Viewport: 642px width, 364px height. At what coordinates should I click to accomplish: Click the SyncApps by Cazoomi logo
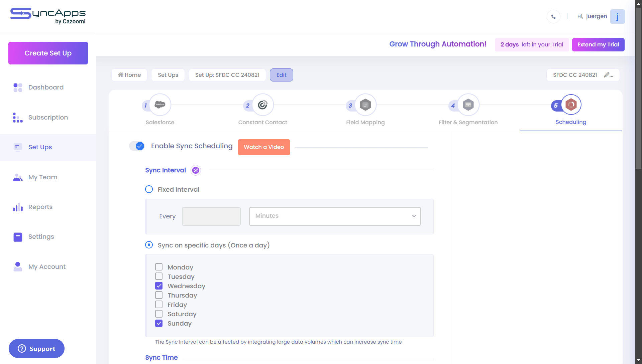click(48, 16)
